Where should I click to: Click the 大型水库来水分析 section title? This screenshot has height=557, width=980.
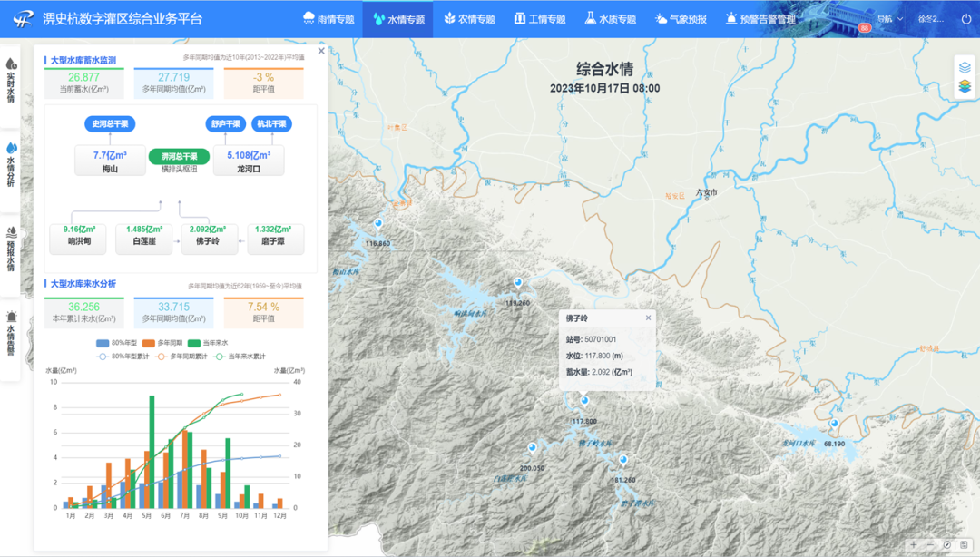click(x=83, y=283)
